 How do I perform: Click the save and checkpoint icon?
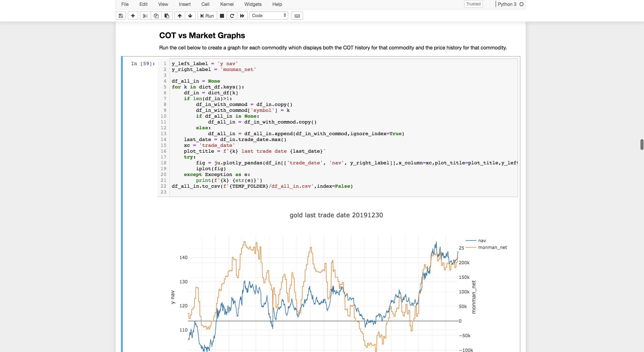(x=121, y=16)
